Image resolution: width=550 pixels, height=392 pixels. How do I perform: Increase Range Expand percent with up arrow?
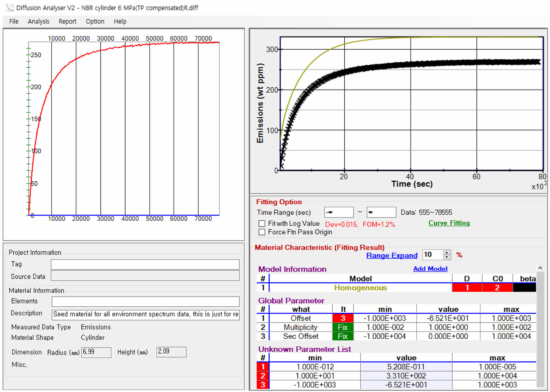click(x=446, y=253)
